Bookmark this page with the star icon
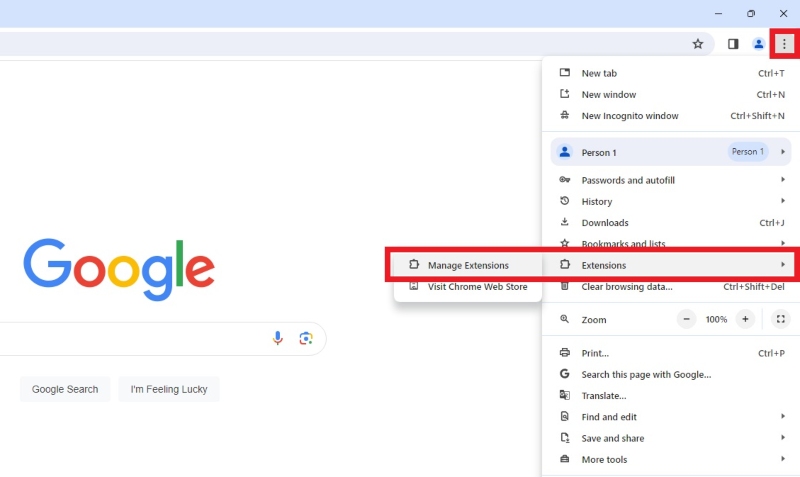 click(697, 44)
